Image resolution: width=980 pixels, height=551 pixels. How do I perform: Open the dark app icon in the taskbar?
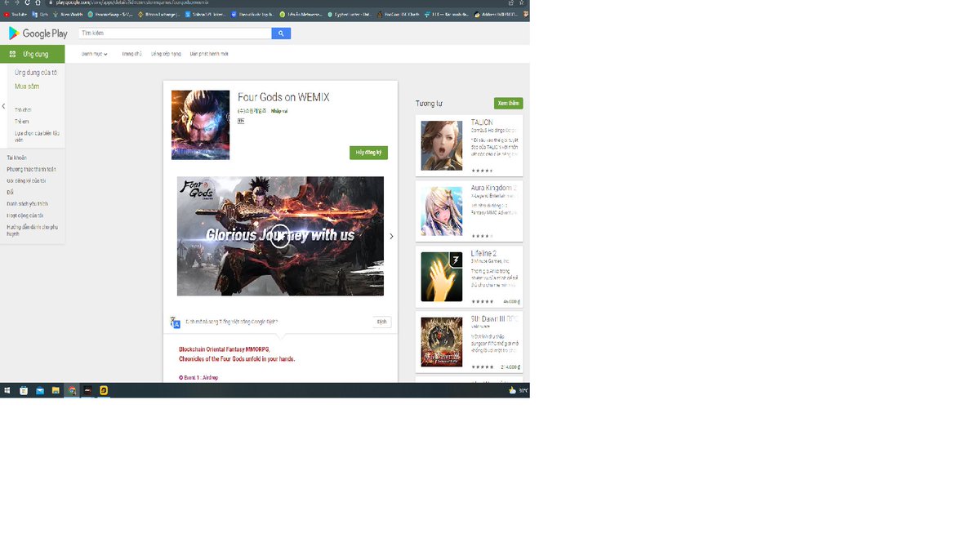click(x=87, y=391)
